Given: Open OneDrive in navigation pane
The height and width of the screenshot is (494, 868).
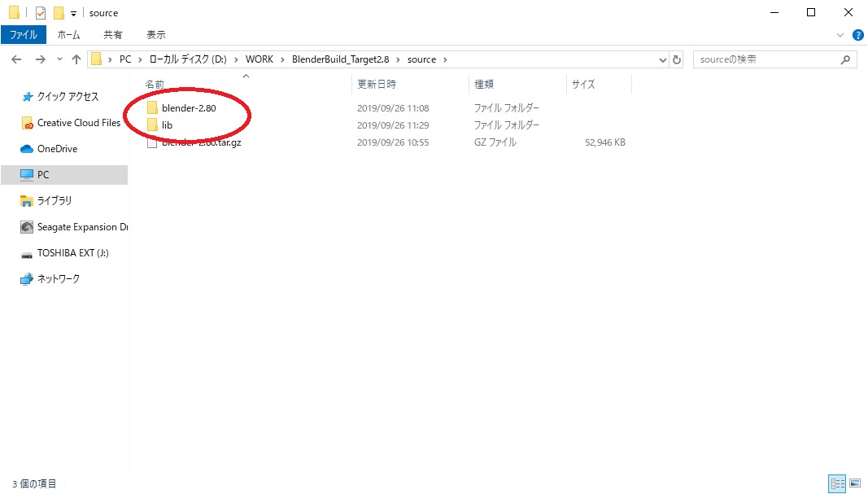Looking at the screenshot, I should [57, 148].
